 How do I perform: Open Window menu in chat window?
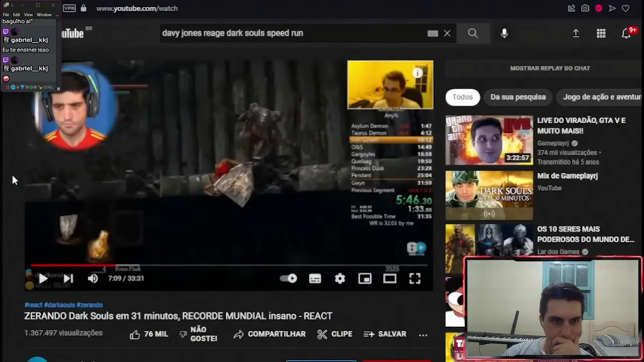(44, 15)
